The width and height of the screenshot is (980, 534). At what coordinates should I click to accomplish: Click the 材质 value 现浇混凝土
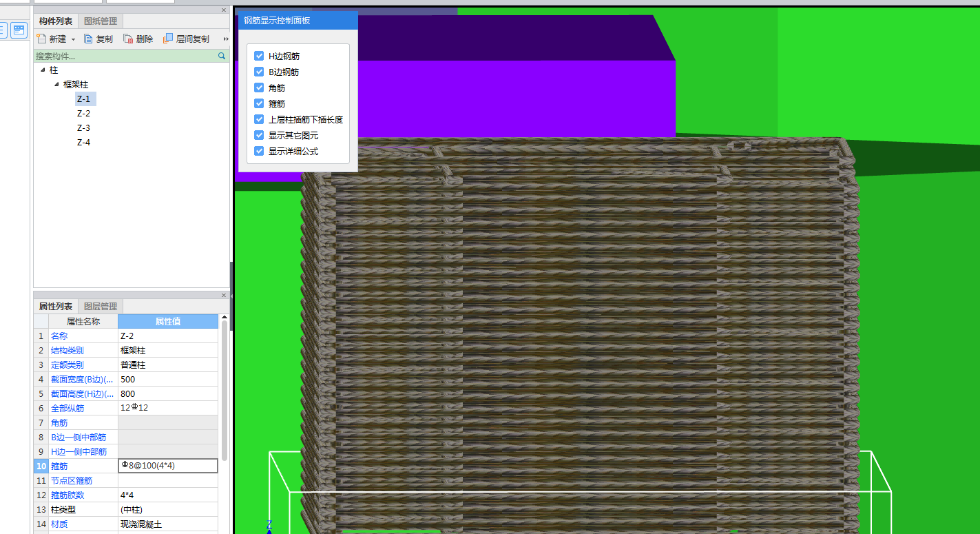pos(168,524)
